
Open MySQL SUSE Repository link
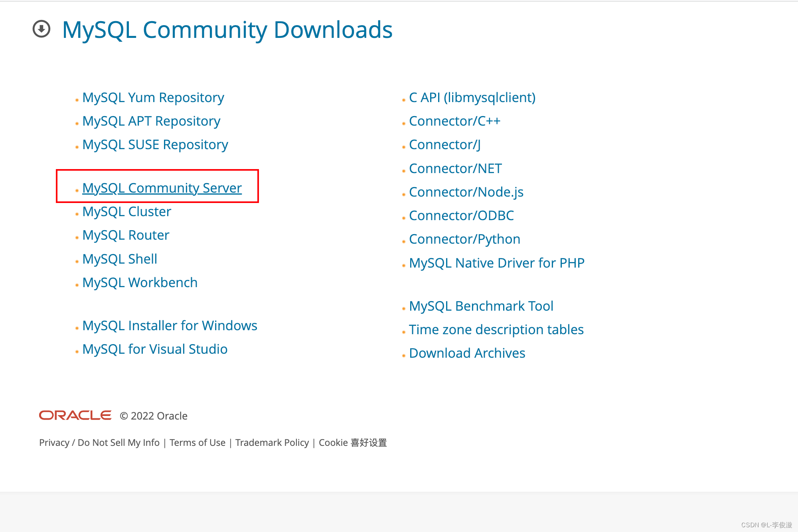(155, 145)
